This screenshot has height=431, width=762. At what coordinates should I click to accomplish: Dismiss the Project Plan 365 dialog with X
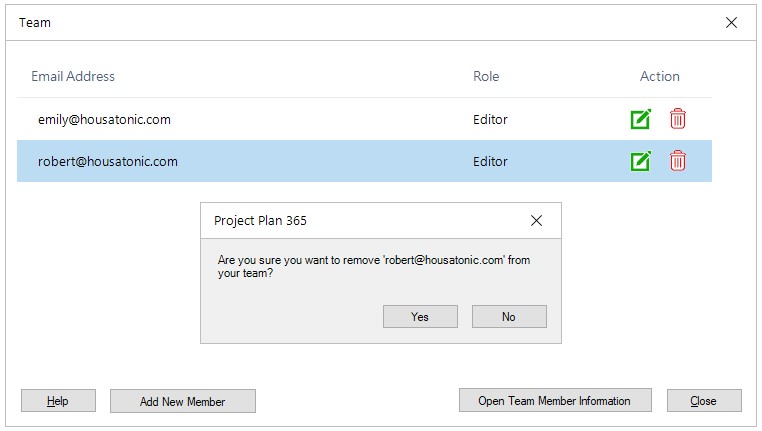536,220
